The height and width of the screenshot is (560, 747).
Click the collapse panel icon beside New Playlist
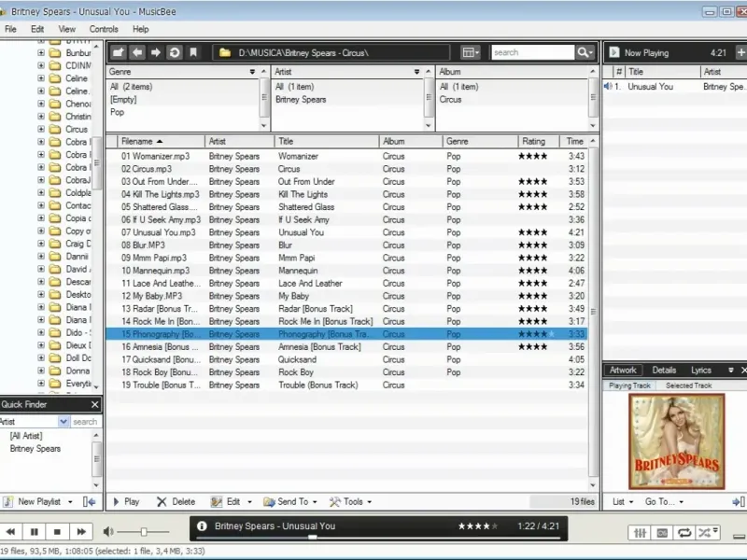(89, 501)
